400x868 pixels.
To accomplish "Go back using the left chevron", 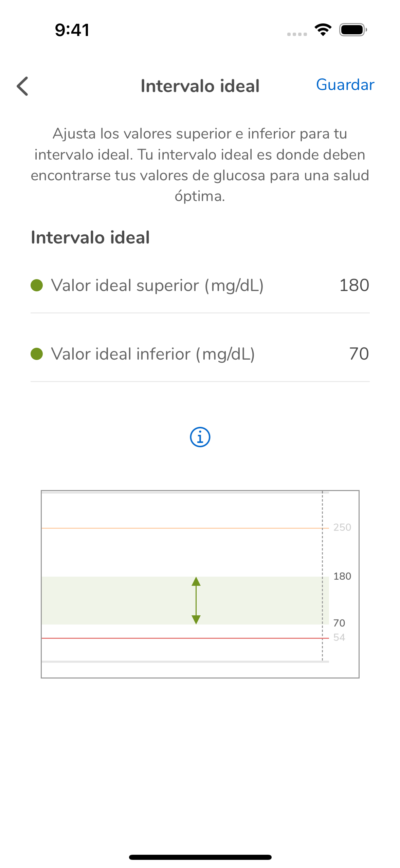I will pos(22,86).
